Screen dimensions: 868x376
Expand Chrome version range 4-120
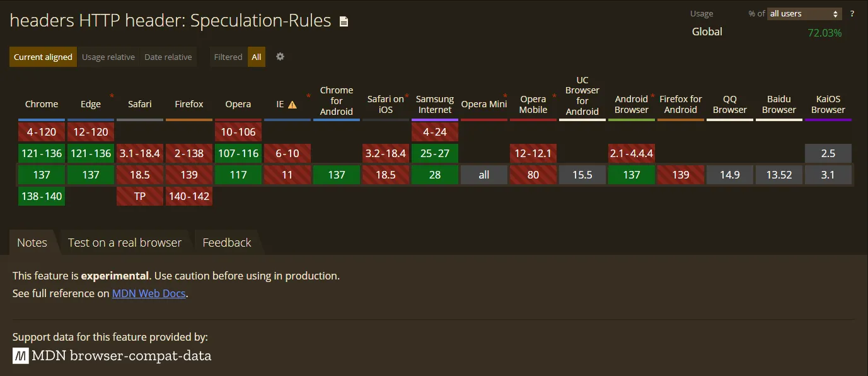pos(41,131)
